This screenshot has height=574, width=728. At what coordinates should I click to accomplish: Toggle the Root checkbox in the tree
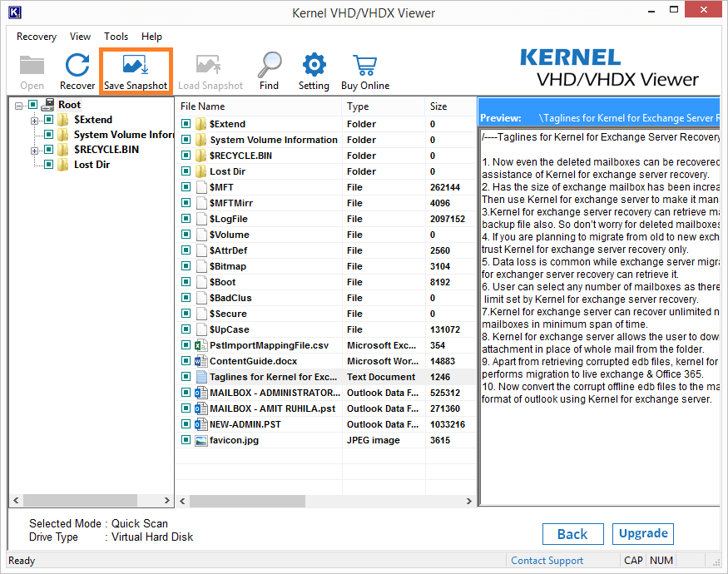coord(32,105)
